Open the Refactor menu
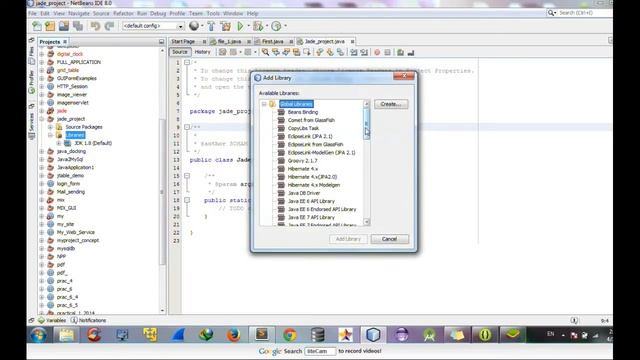 click(123, 13)
